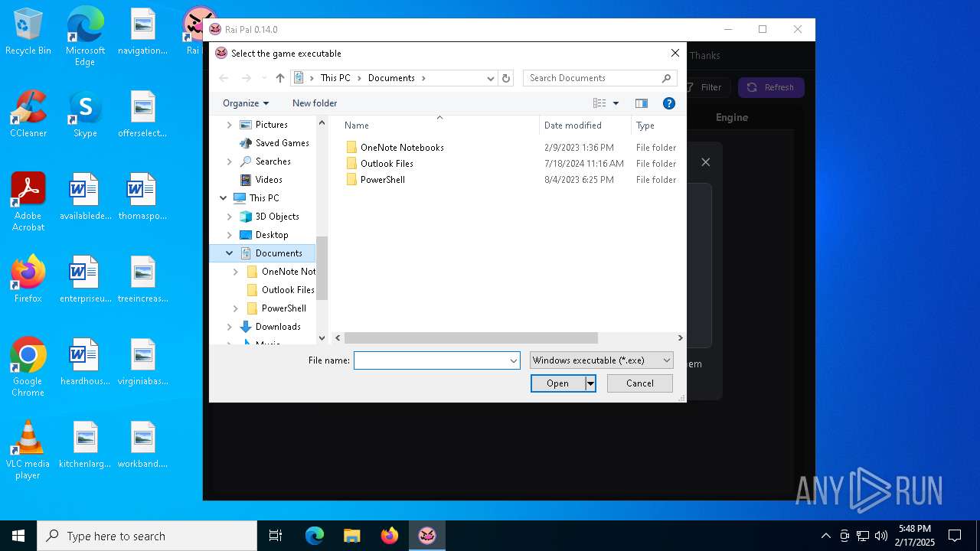The image size is (980, 551).
Task: Open the recent locations dropdown arrow
Action: pyautogui.click(x=264, y=78)
